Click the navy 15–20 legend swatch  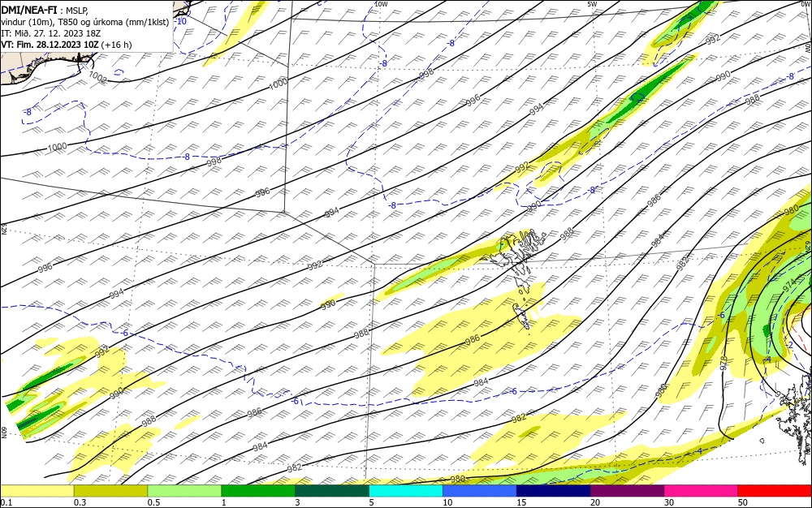(554, 491)
